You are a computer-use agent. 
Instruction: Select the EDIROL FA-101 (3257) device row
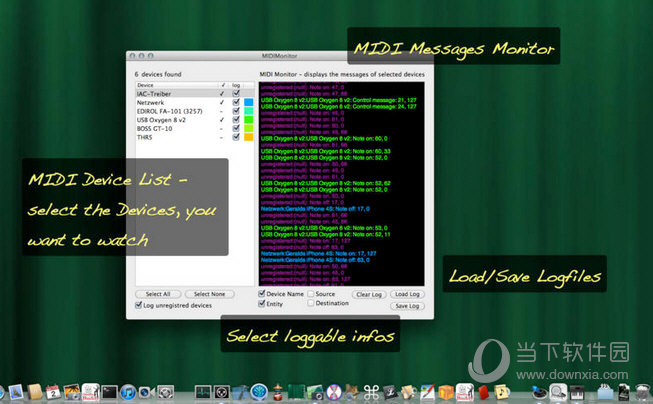pyautogui.click(x=194, y=111)
